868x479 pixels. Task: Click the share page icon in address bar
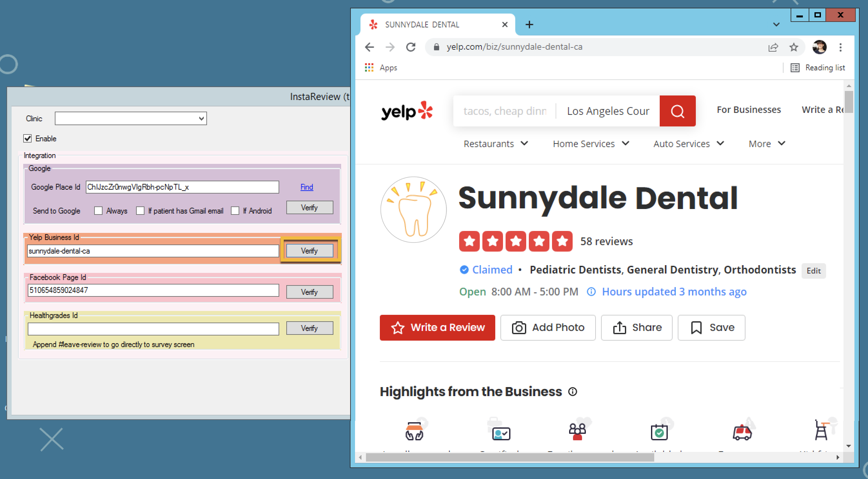point(773,47)
